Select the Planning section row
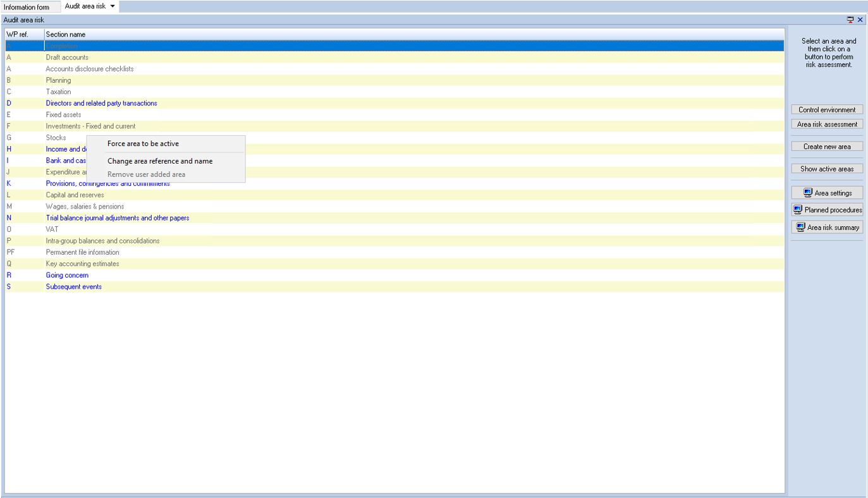This screenshot has width=868, height=498. [x=394, y=80]
